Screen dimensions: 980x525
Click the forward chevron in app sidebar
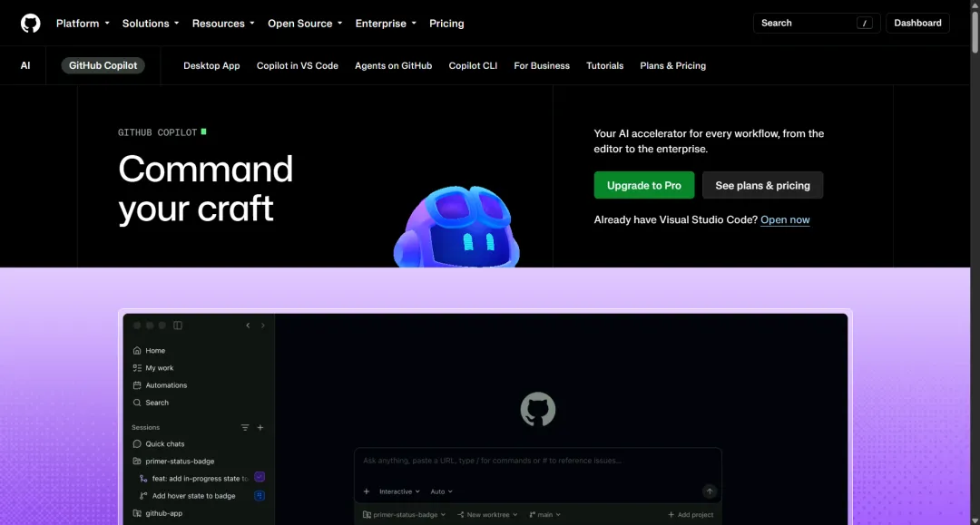263,326
